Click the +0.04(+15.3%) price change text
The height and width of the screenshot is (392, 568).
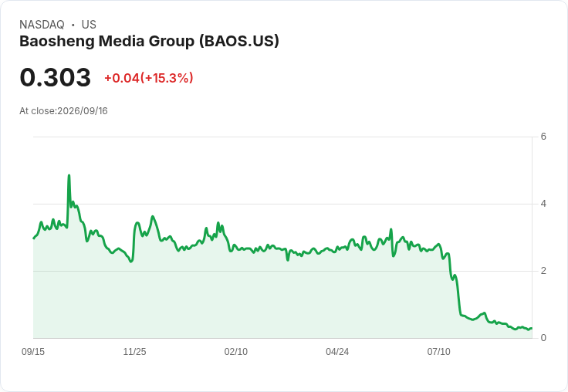[x=149, y=78]
